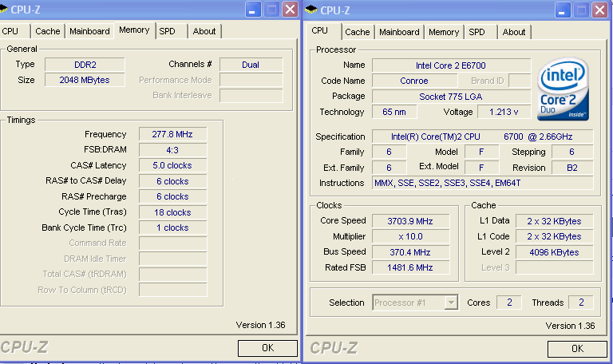Click the DDR2 memory type field
613x364 pixels.
coord(85,65)
